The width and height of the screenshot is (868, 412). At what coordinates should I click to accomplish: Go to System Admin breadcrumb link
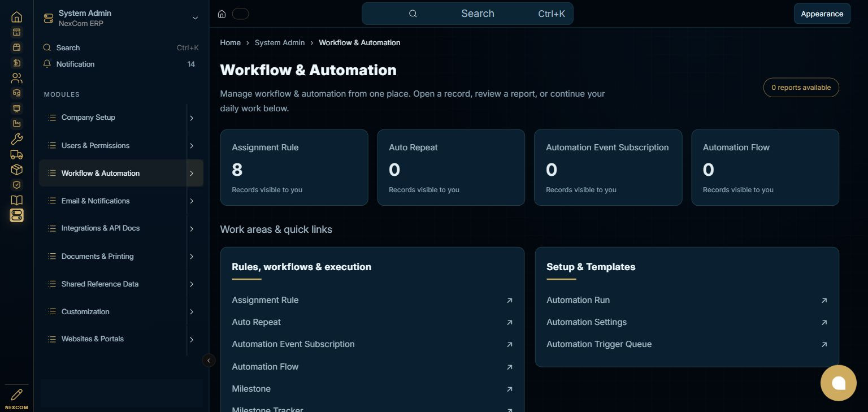pos(280,42)
